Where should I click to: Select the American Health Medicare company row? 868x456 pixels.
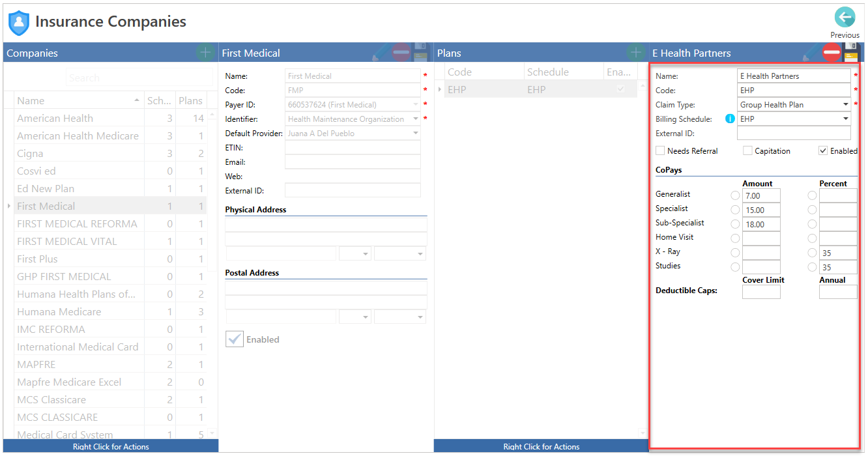tap(110, 136)
